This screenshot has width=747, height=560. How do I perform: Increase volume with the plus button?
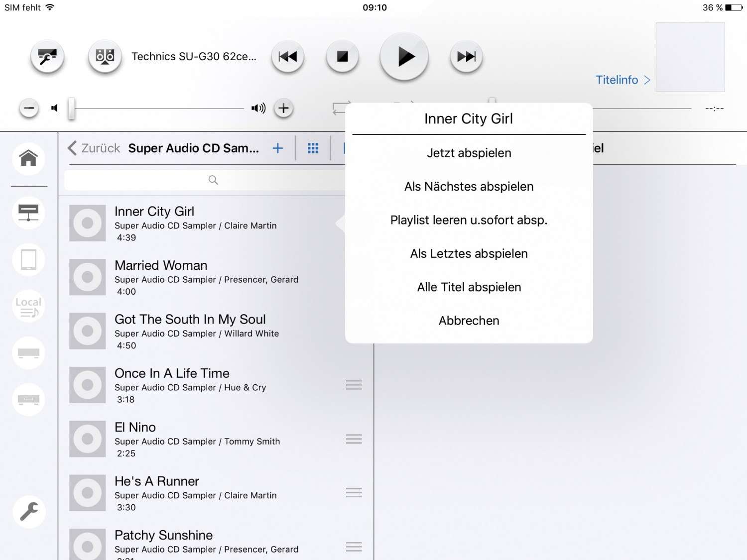[x=283, y=108]
